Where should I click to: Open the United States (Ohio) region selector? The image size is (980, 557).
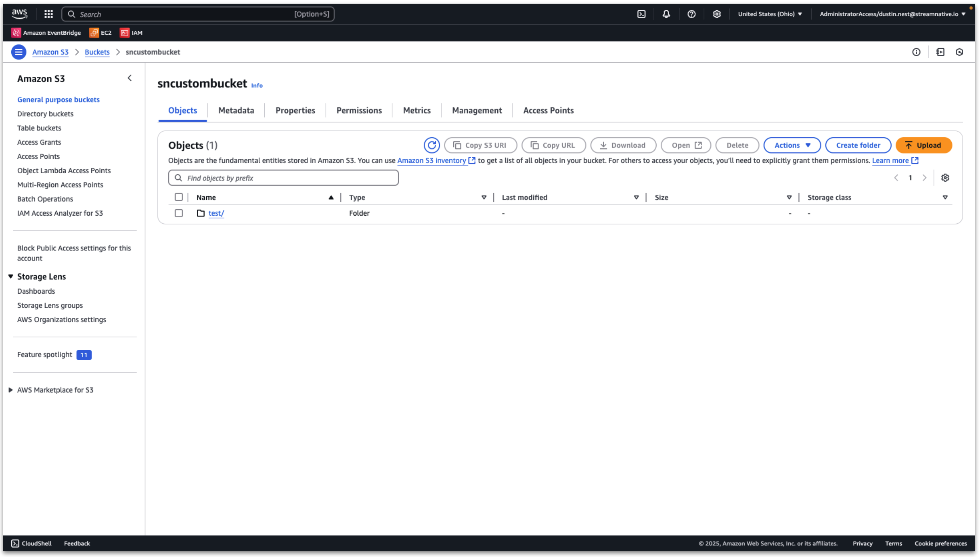pos(770,14)
